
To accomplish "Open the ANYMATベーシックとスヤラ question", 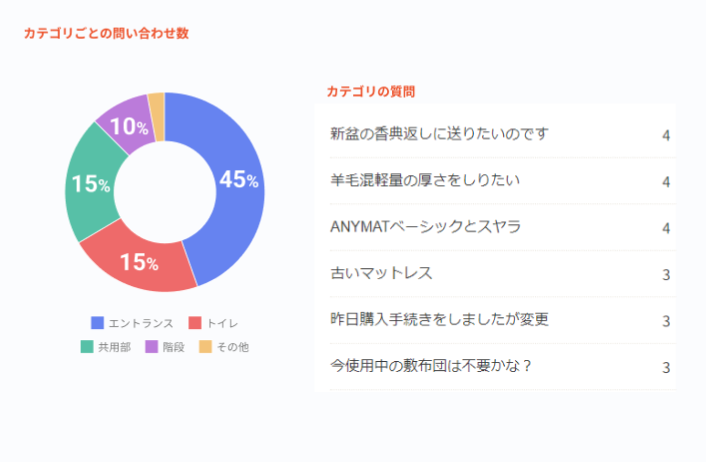I will (425, 227).
